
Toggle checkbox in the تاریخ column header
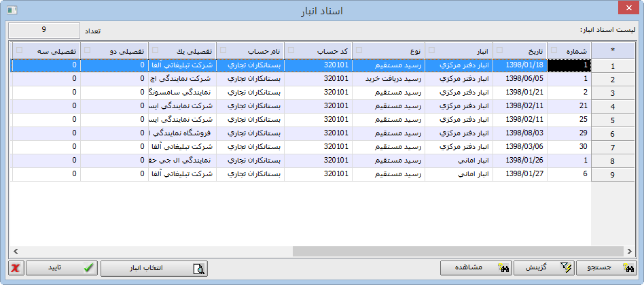pyautogui.click(x=499, y=50)
